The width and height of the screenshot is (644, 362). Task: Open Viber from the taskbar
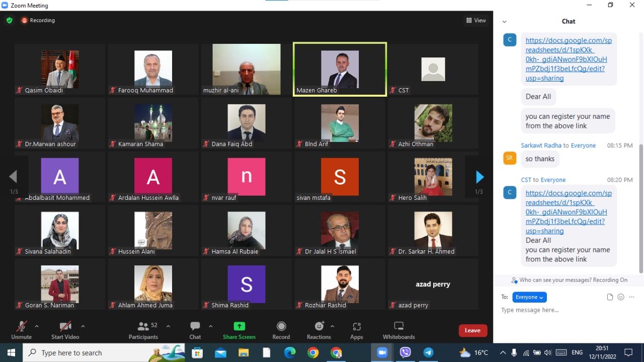coord(405,352)
